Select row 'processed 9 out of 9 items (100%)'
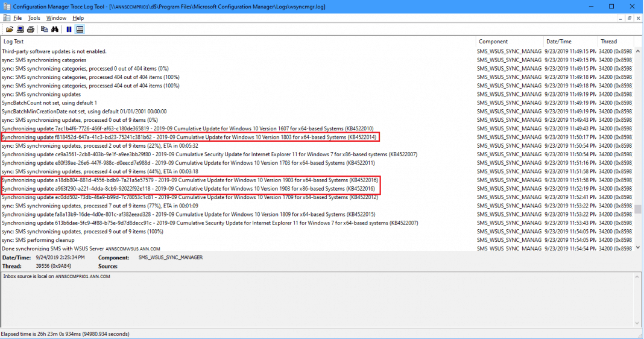Screen dimensions: 644x339 (x=317, y=232)
